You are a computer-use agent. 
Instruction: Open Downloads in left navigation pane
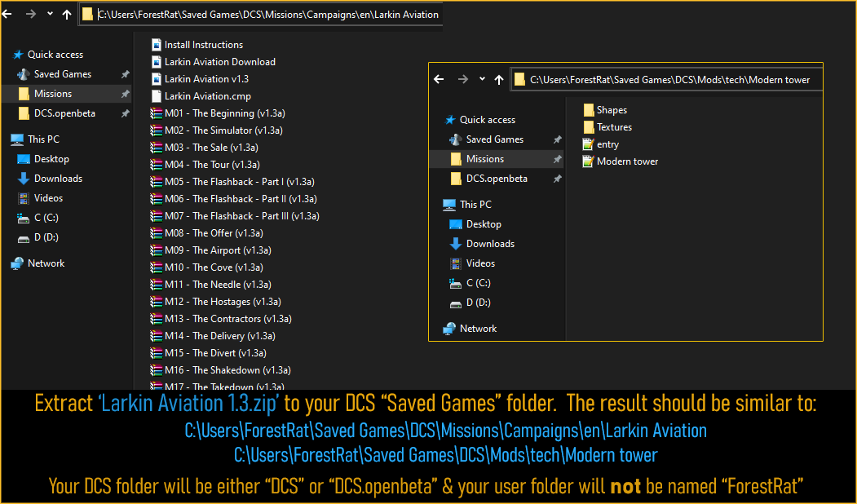click(58, 179)
